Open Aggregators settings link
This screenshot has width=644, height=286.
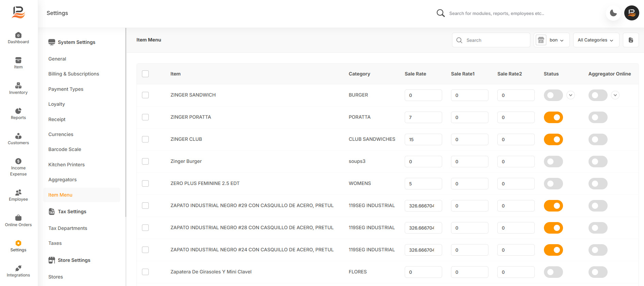pos(62,180)
